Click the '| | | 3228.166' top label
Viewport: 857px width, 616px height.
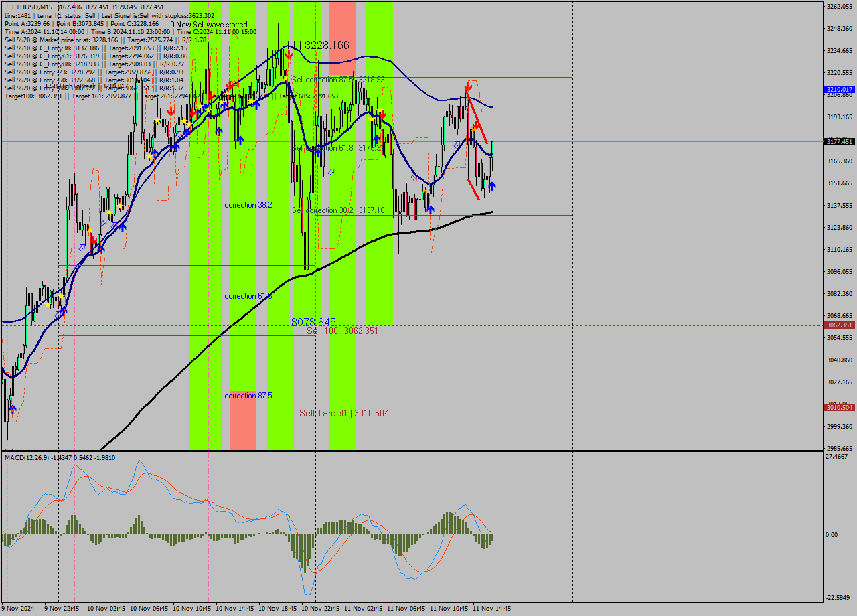pos(320,45)
